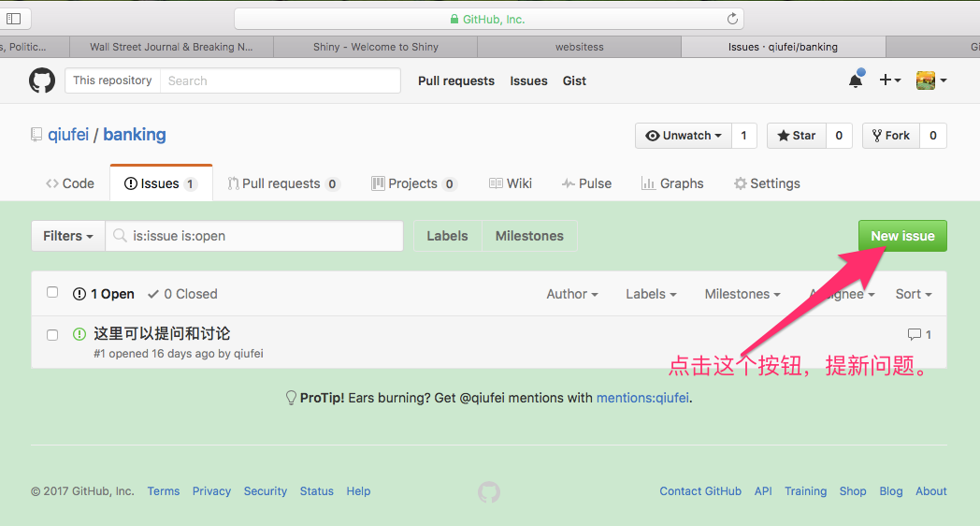Click the repository book icon beside qiufei
980x526 pixels.
36,135
